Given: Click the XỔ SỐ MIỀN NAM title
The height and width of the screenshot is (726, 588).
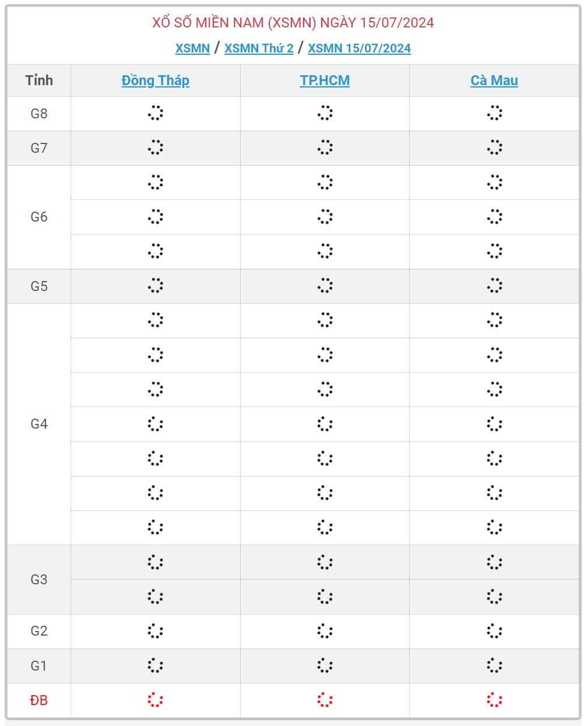Looking at the screenshot, I should pos(293,23).
